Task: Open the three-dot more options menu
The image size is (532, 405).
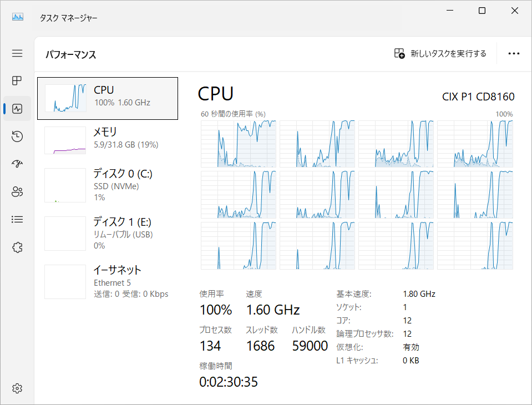Action: (x=514, y=53)
